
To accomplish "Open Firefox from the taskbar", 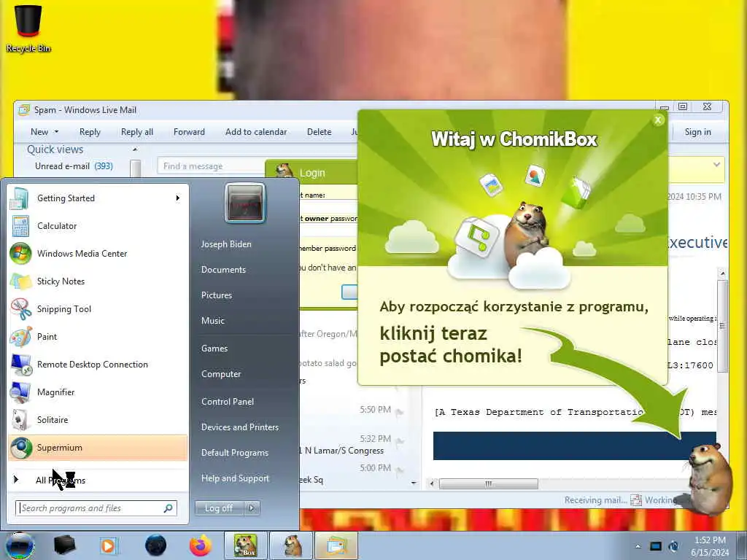I will (201, 545).
